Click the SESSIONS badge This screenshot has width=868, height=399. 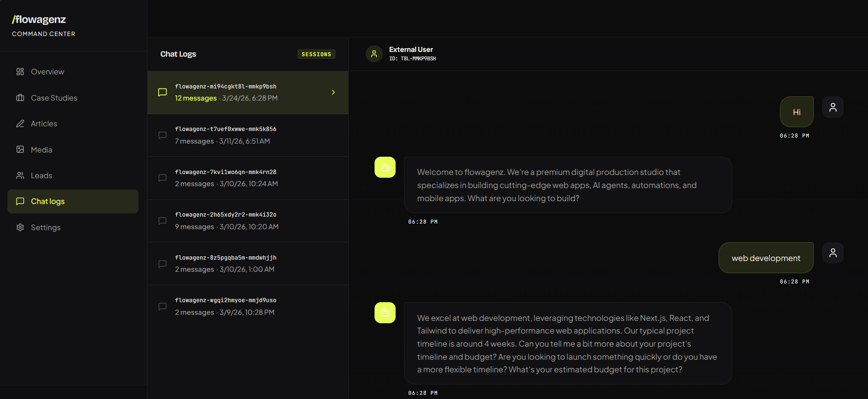pos(316,54)
